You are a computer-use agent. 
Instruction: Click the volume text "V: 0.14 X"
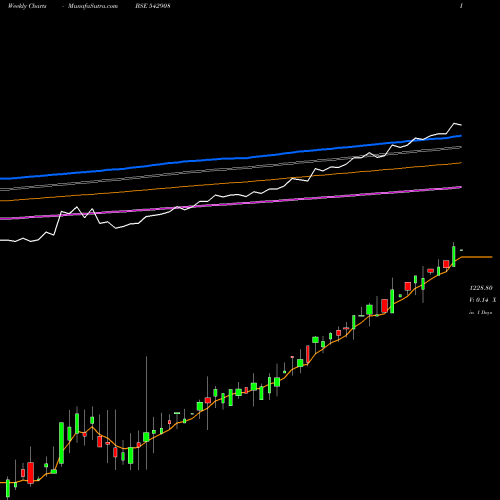pos(483,300)
